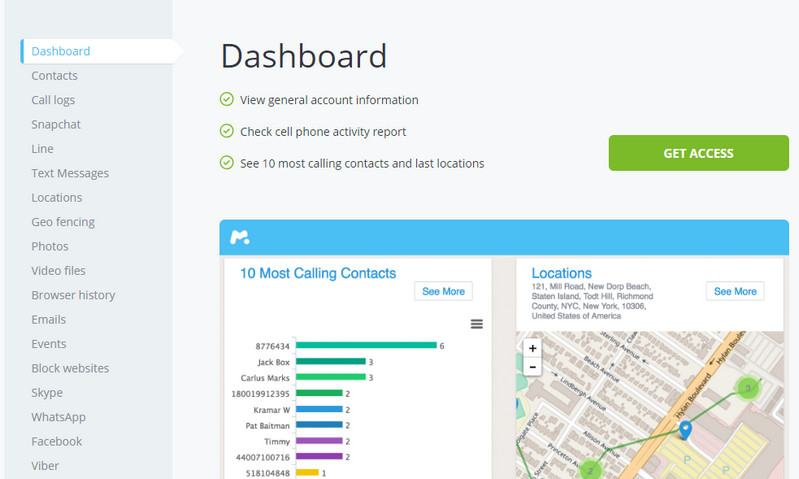The height and width of the screenshot is (479, 799).
Task: Click the Jack Box bar in chart
Action: (331, 361)
